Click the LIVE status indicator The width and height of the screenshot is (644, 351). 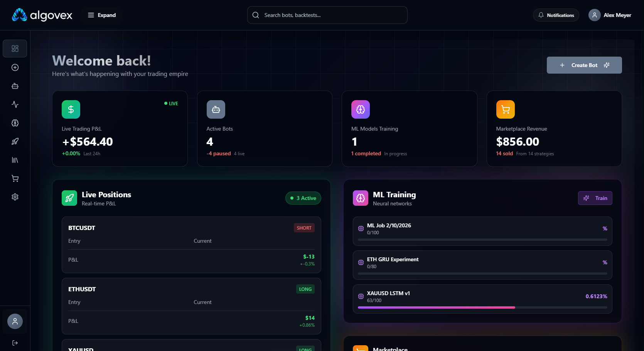(171, 104)
